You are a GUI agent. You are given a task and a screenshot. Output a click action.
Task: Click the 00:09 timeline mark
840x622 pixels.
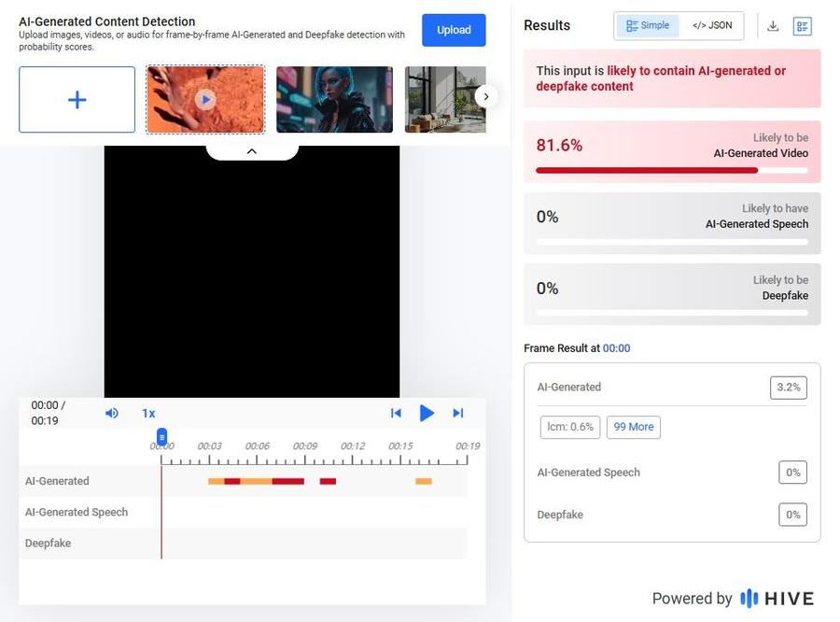305,446
